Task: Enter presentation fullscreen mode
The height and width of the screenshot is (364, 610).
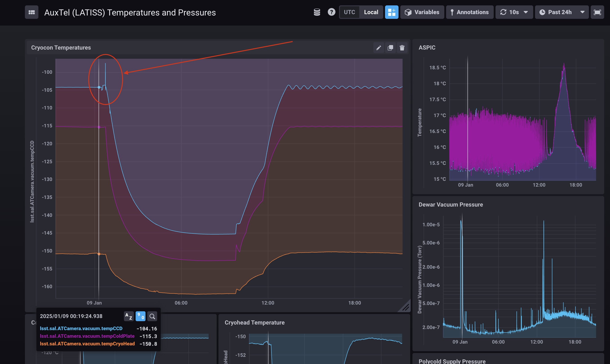Action: tap(597, 12)
